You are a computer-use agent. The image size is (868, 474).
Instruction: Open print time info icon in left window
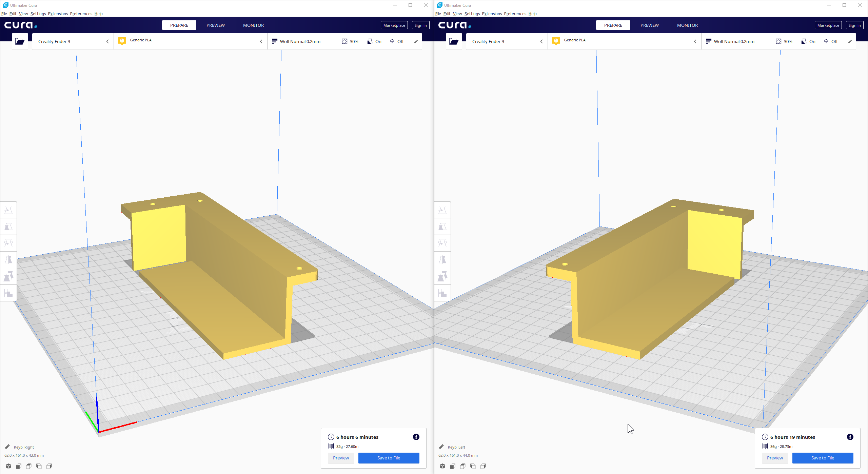pyautogui.click(x=416, y=437)
